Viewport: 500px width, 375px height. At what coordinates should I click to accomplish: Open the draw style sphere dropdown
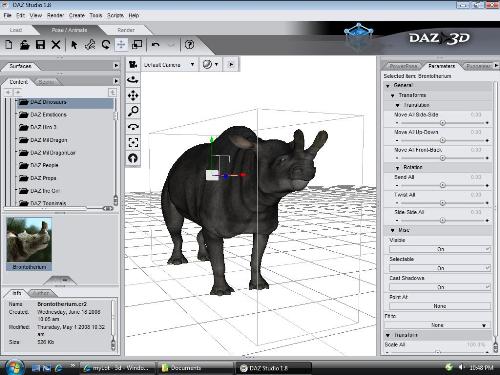coord(211,64)
